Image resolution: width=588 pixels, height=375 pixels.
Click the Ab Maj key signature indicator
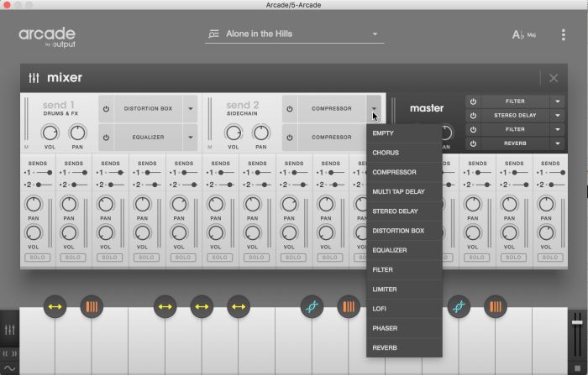pos(524,35)
